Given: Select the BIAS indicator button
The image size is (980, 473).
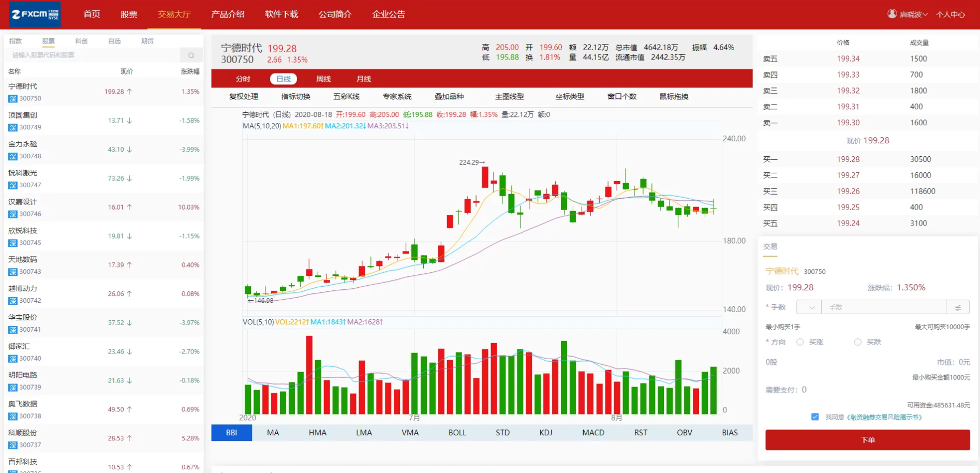Looking at the screenshot, I should point(730,433).
